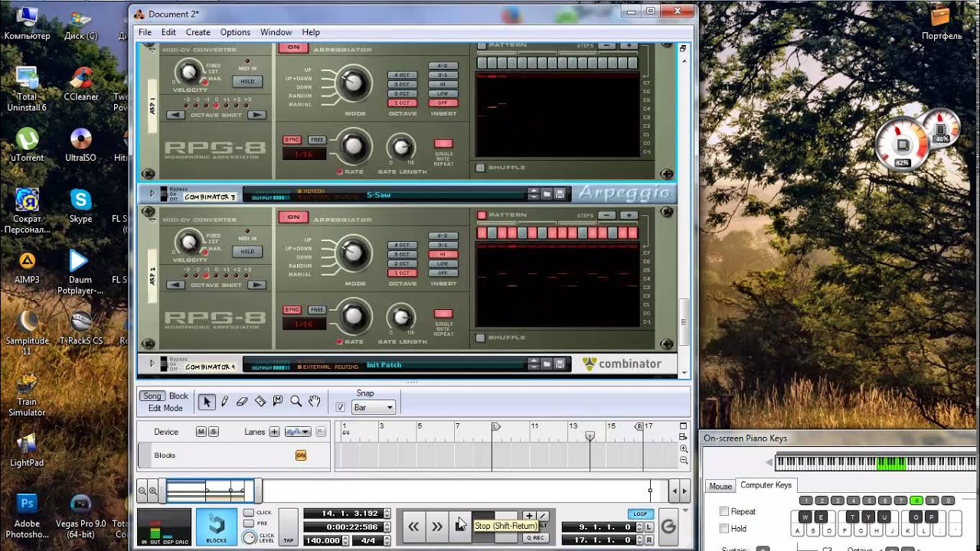Click the transport plus button near Q REC
Image resolution: width=980 pixels, height=551 pixels.
coord(528,517)
